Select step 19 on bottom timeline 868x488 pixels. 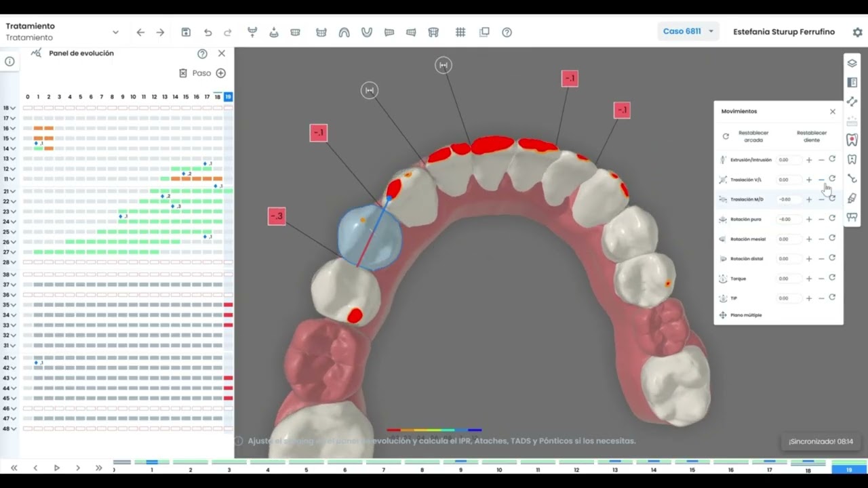[x=849, y=466]
